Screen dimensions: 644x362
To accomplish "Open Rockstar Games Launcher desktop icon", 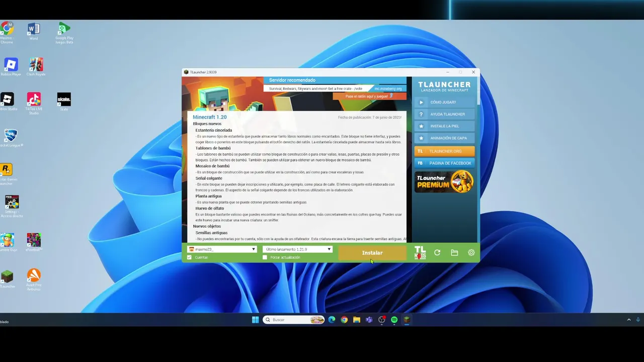I will coord(7,174).
